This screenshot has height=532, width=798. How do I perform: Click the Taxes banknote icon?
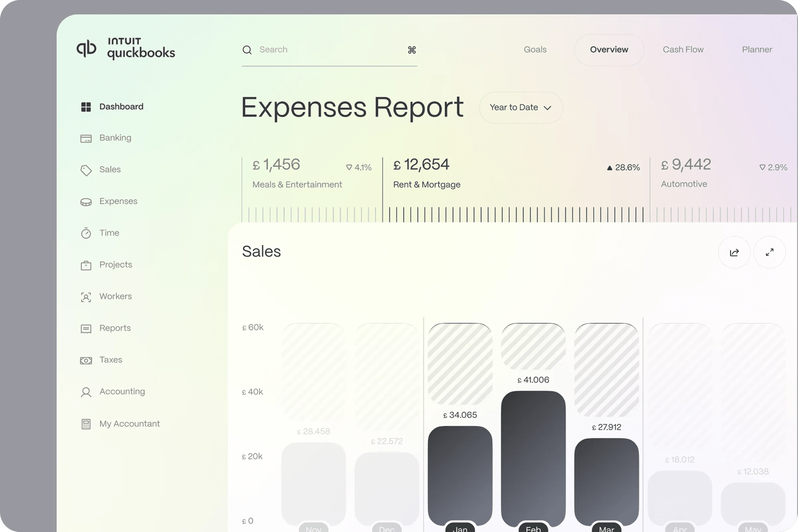pyautogui.click(x=86, y=360)
